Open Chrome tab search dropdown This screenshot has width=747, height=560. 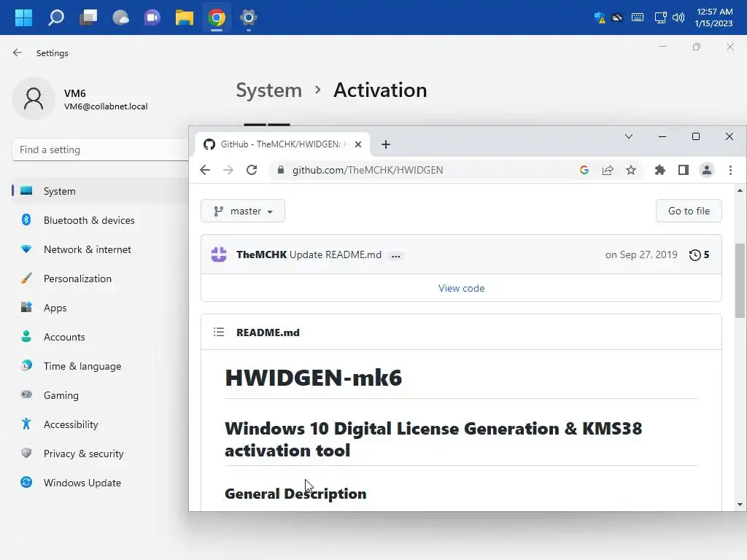[x=629, y=136]
